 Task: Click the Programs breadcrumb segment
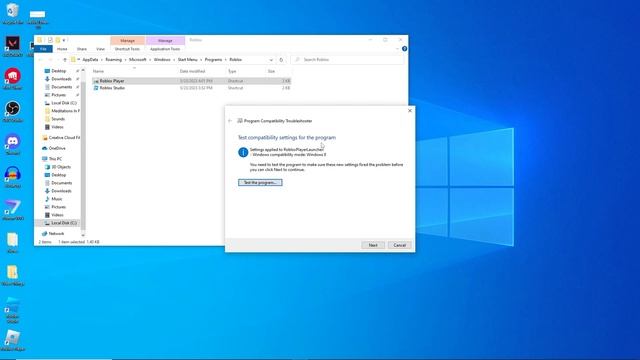[x=213, y=60]
